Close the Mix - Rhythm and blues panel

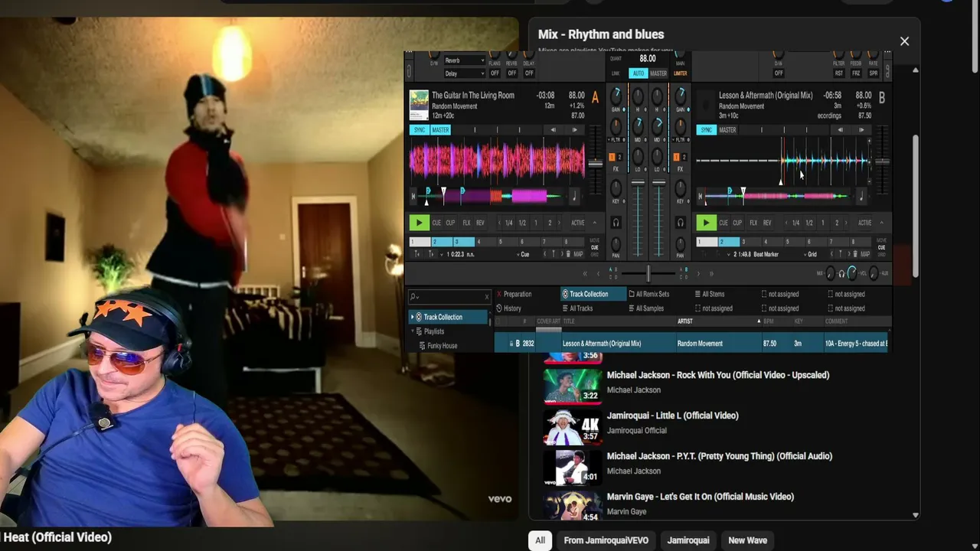click(x=904, y=41)
